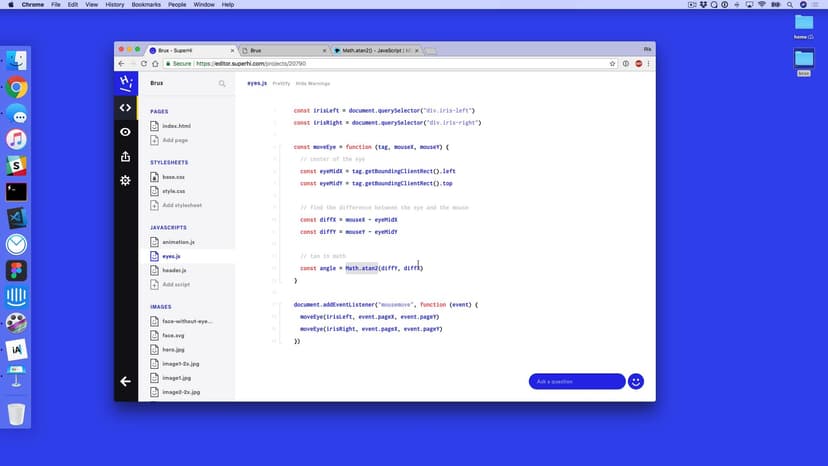828x466 pixels.
Task: Click the share/export icon in sidebar
Action: point(125,156)
